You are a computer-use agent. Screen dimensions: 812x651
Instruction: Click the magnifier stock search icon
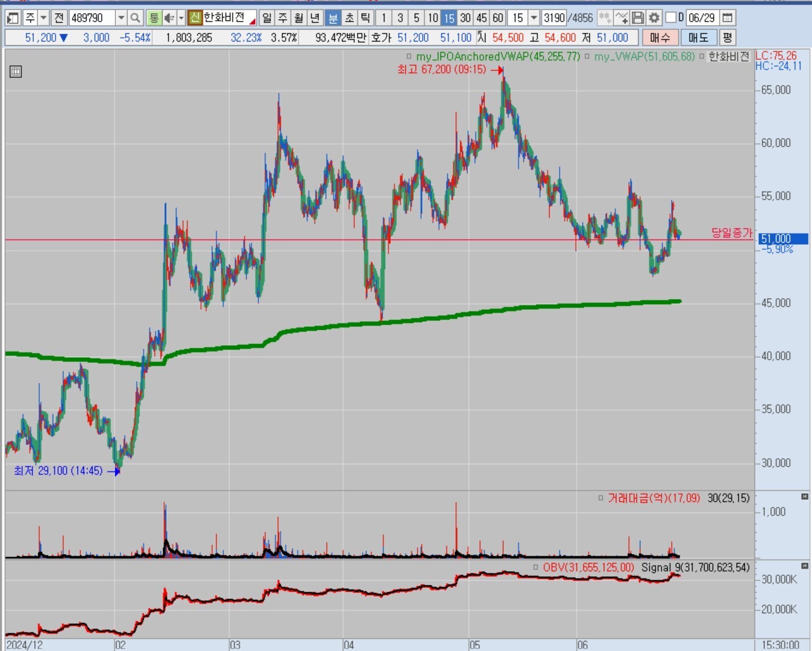click(x=135, y=18)
